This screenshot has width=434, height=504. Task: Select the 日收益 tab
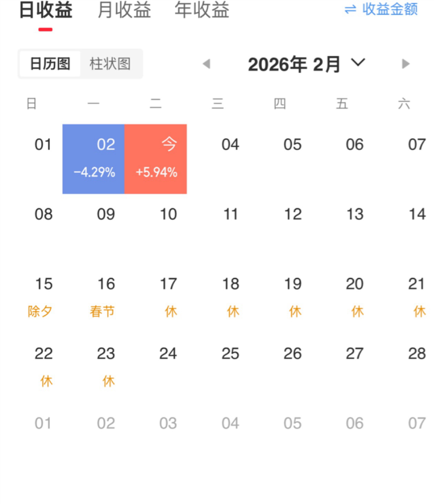(x=45, y=10)
